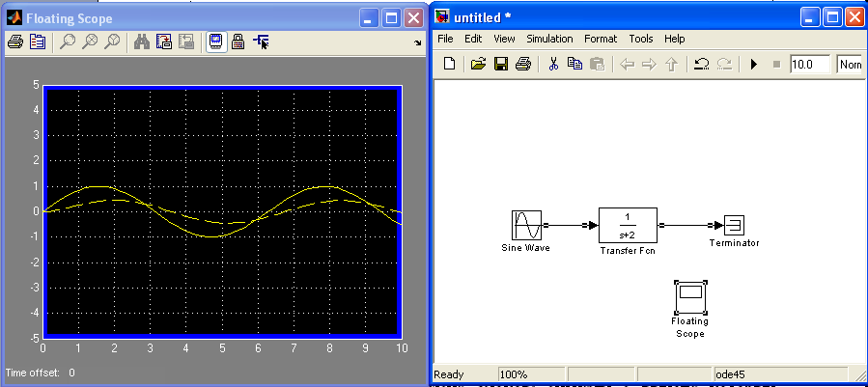Click the Autoscale binoculars icon
868x387 pixels.
pyautogui.click(x=142, y=41)
